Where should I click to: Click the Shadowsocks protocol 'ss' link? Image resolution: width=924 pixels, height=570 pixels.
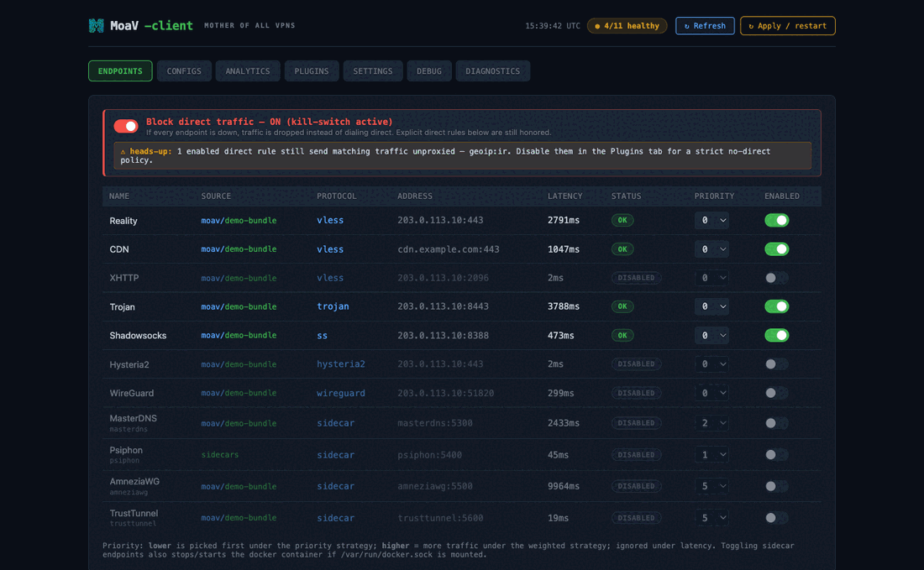(323, 336)
